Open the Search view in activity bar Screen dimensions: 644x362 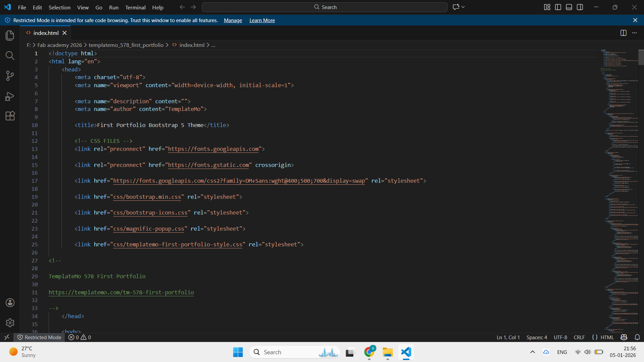(10, 55)
